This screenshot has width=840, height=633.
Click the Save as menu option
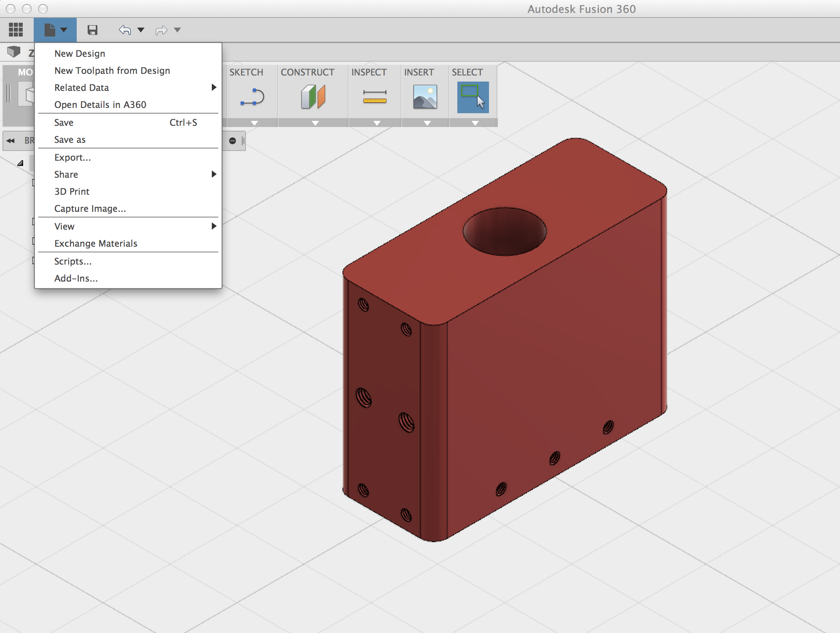(69, 139)
